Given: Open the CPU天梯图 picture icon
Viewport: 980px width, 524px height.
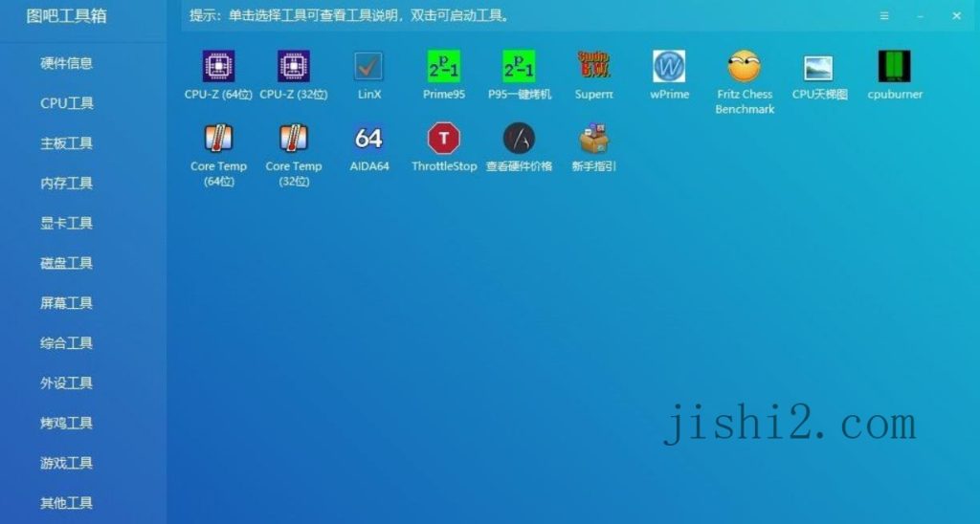Looking at the screenshot, I should click(819, 68).
